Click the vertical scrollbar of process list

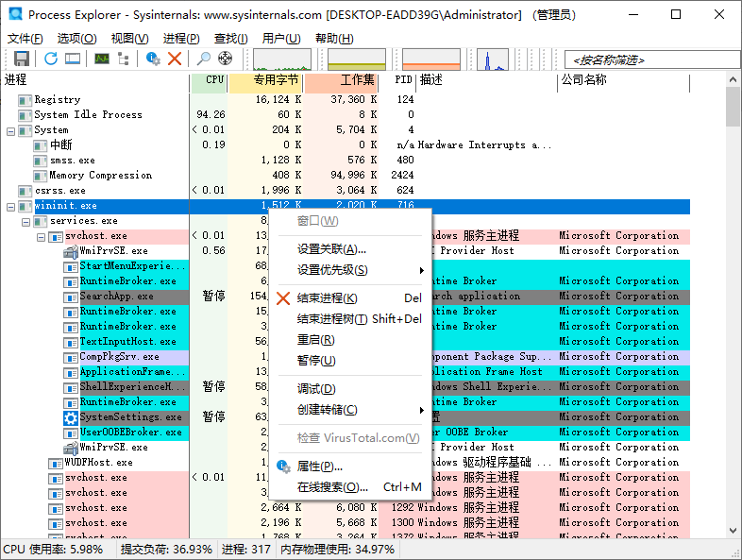point(734,283)
